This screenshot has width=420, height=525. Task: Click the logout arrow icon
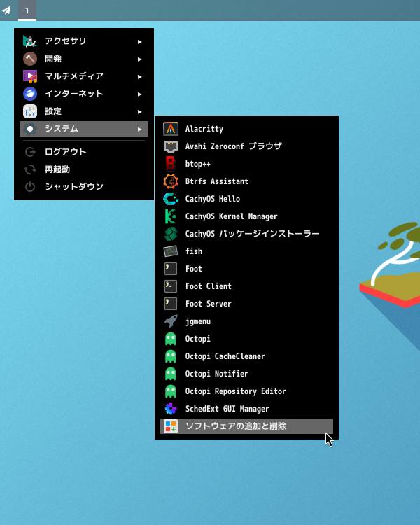[30, 152]
